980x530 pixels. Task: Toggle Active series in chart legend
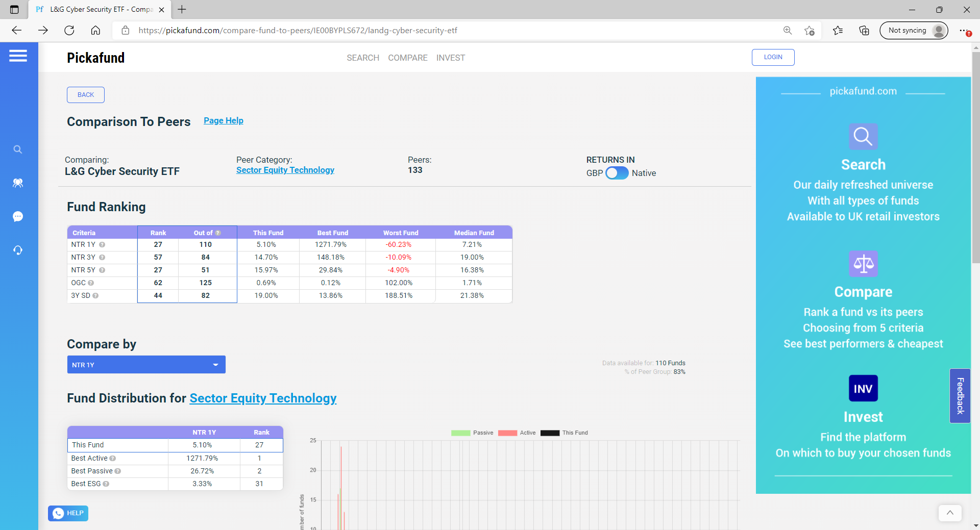(507, 433)
